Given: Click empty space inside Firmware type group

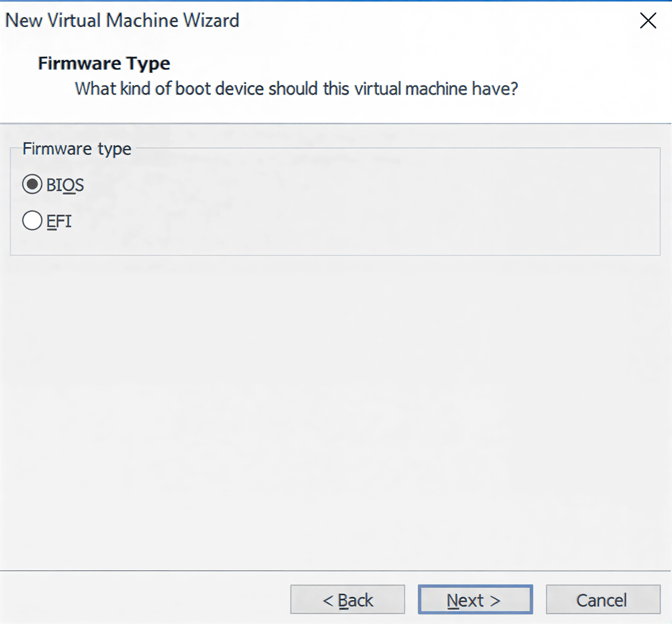Looking at the screenshot, I should point(342,205).
